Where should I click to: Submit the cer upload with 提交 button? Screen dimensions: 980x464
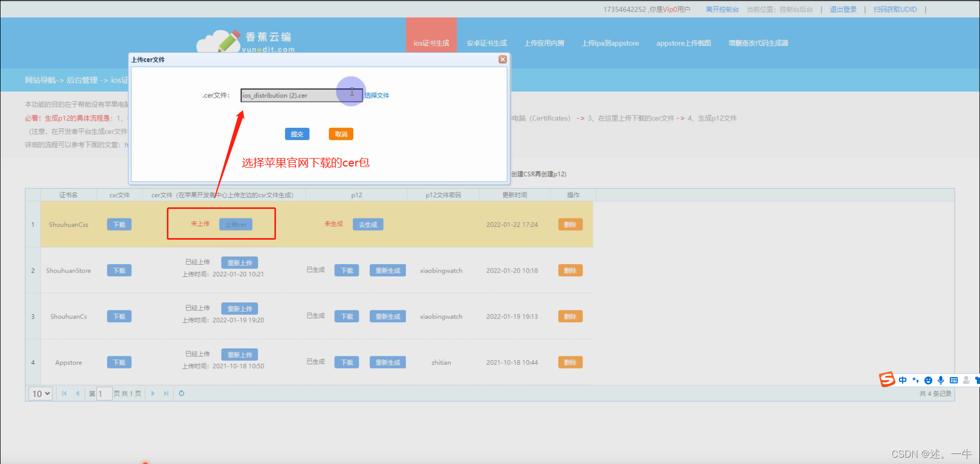click(297, 134)
